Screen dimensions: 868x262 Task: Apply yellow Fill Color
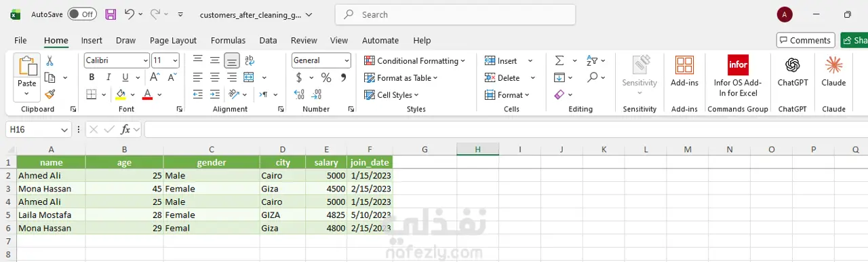click(121, 94)
